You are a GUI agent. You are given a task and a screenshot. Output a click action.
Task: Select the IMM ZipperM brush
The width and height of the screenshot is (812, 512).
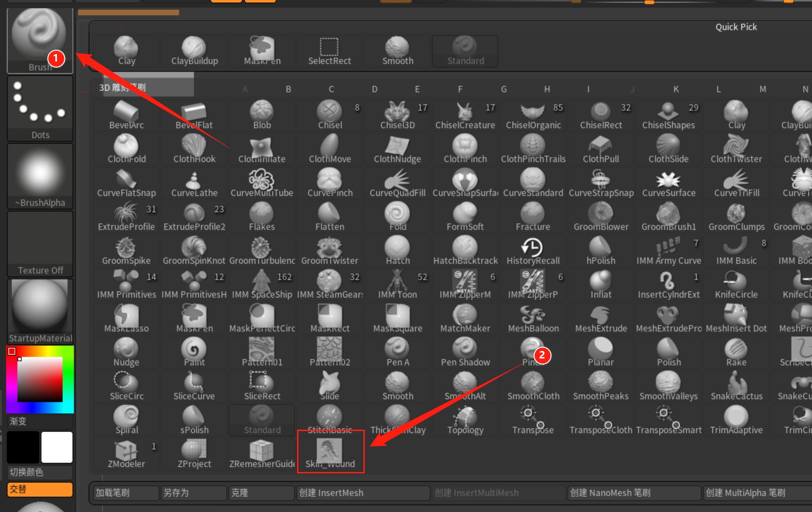(465, 285)
